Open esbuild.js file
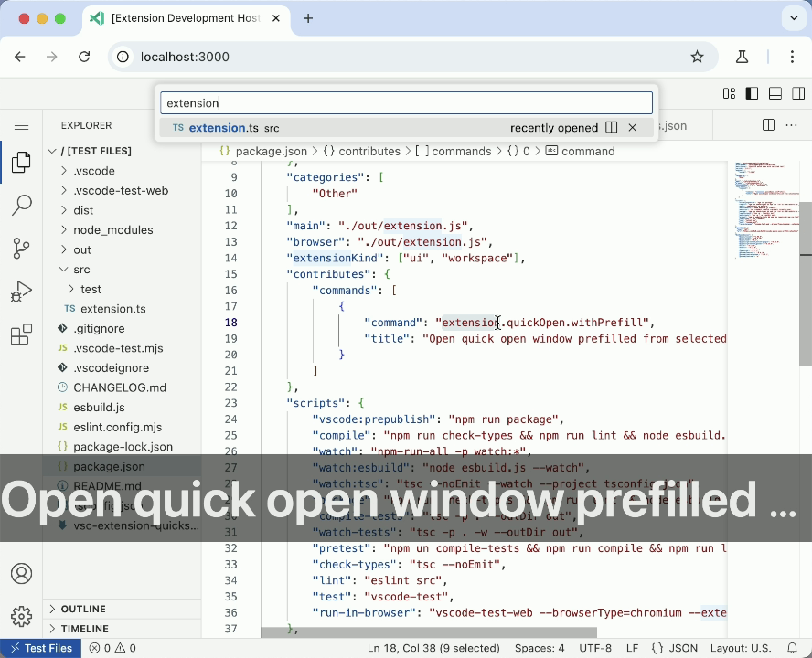 point(123,407)
